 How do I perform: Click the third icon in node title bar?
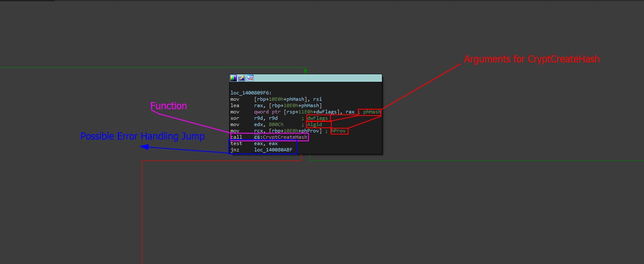pos(250,78)
